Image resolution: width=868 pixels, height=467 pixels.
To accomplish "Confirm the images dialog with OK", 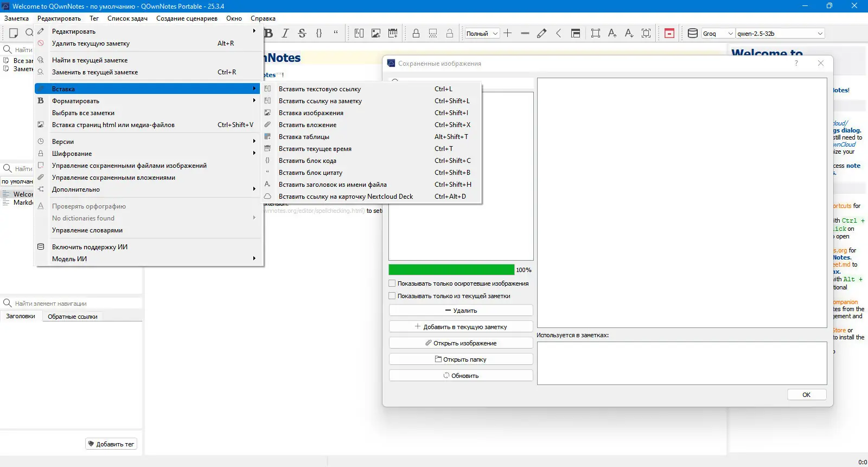I will (x=807, y=395).
